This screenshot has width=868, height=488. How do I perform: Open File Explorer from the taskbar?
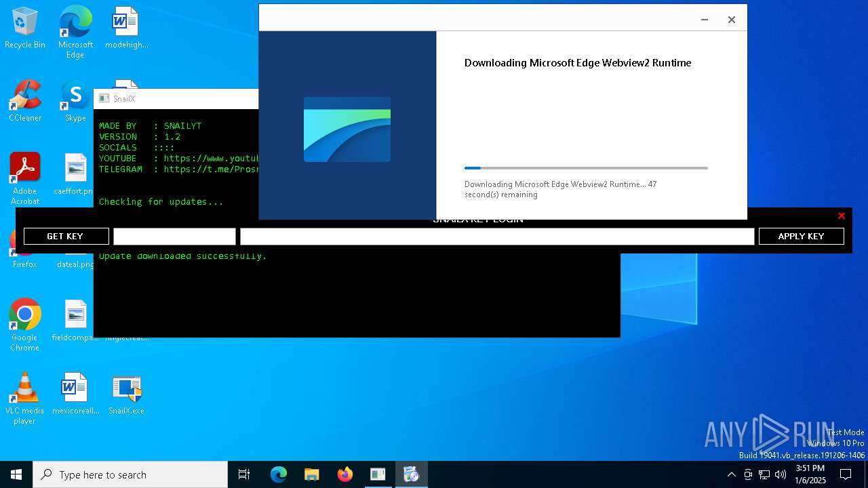pyautogui.click(x=311, y=474)
